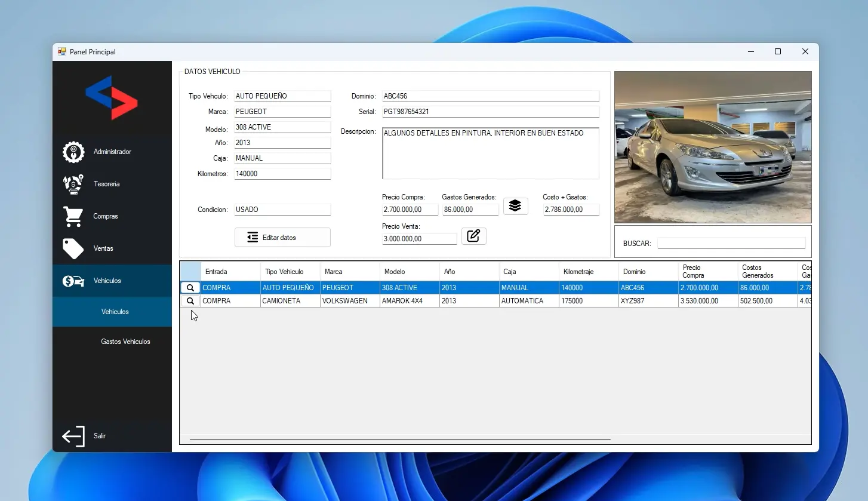
Task: Open the Vehiculos submenu item
Action: pos(112,312)
